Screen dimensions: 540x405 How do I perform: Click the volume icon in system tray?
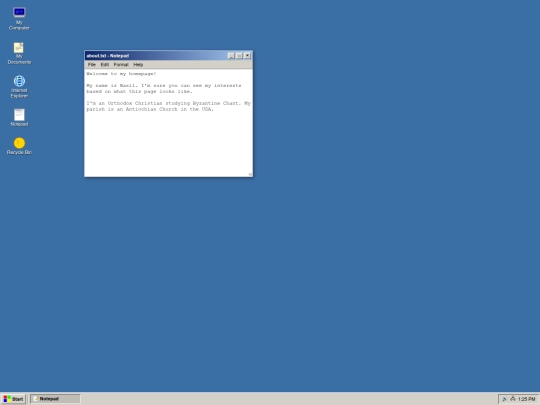[x=504, y=399]
